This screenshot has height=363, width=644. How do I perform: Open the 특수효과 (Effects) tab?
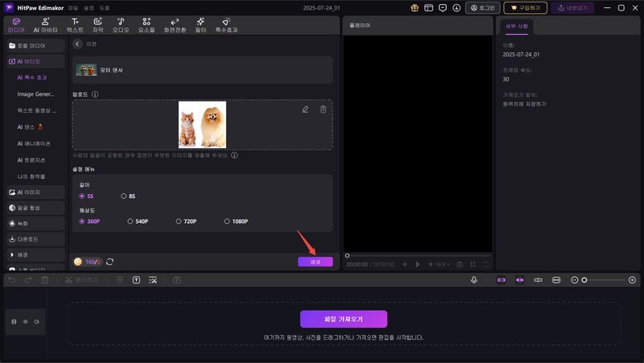tap(226, 25)
